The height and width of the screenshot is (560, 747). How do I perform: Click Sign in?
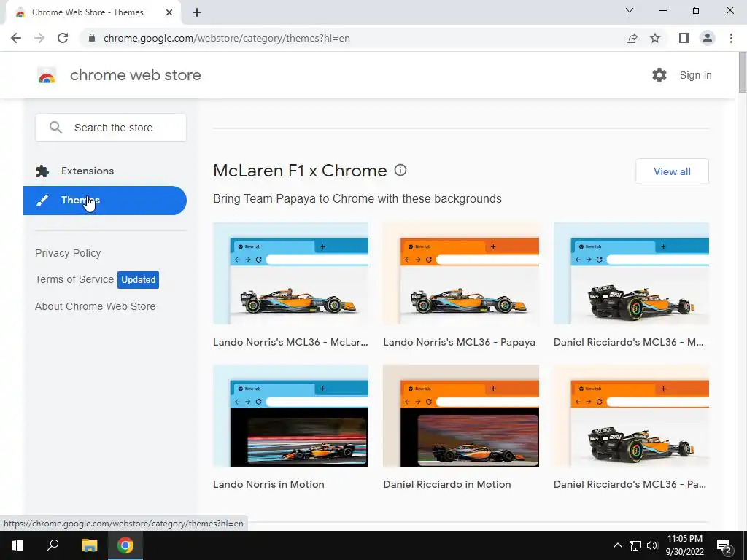(x=695, y=75)
